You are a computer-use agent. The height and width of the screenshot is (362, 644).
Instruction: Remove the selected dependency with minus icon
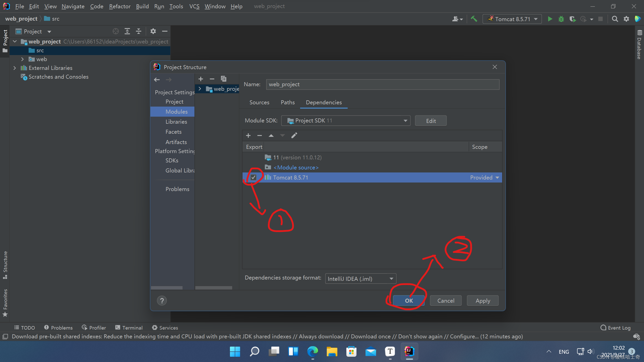pyautogui.click(x=260, y=135)
